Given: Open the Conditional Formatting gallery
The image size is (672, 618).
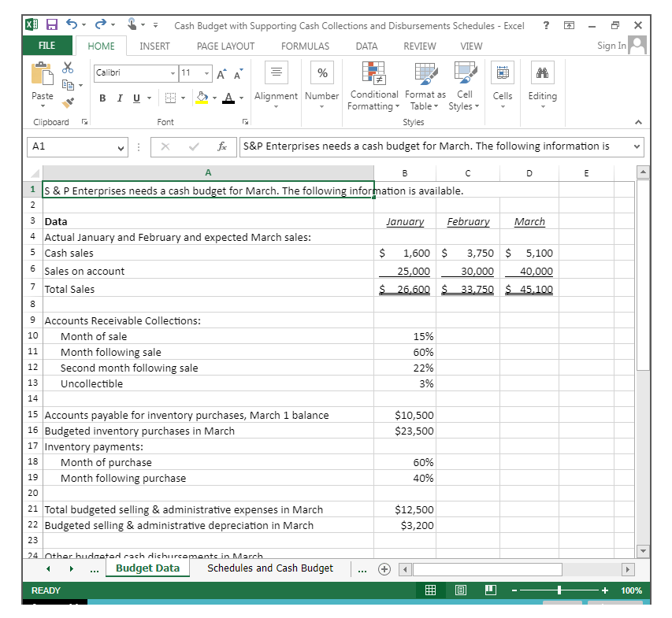Looking at the screenshot, I should pyautogui.click(x=373, y=87).
